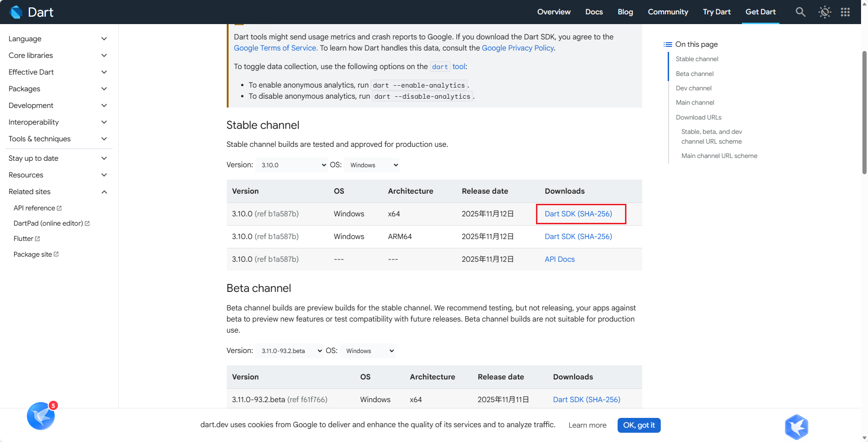
Task: Expand the Core libraries sidebar section
Action: click(58, 56)
